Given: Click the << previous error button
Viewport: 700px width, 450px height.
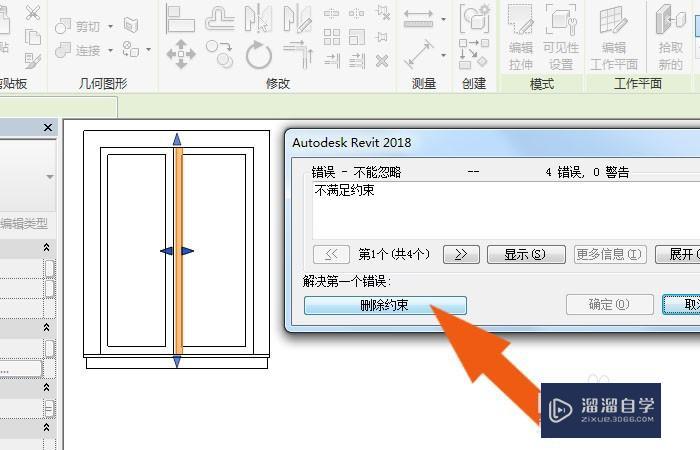Looking at the screenshot, I should [331, 254].
